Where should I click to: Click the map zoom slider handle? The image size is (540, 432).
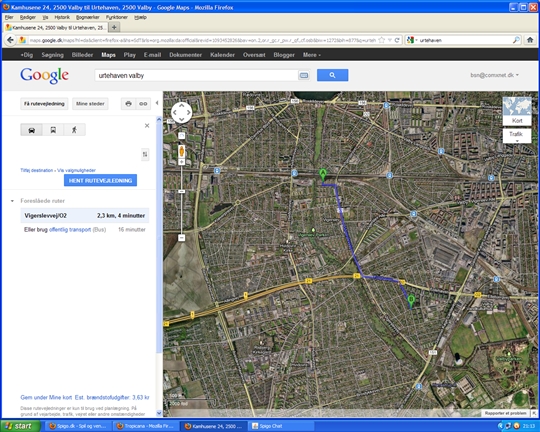[181, 191]
